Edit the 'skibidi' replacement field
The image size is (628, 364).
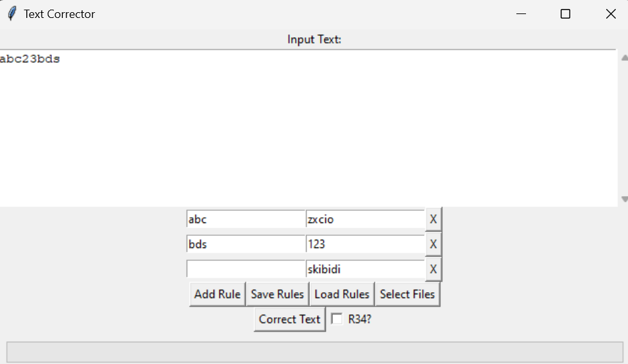(x=365, y=269)
